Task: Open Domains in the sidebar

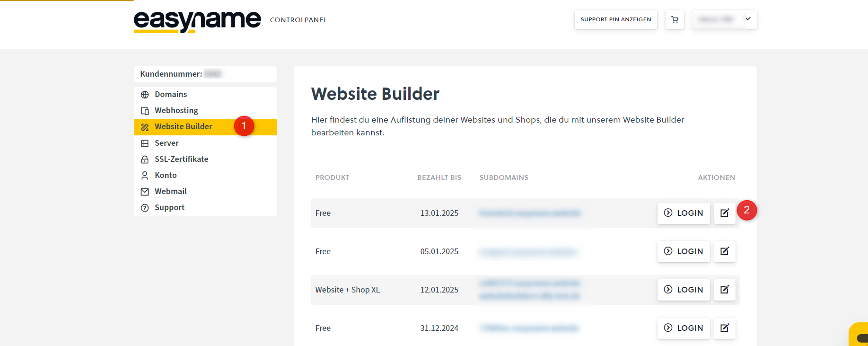Action: (x=171, y=94)
